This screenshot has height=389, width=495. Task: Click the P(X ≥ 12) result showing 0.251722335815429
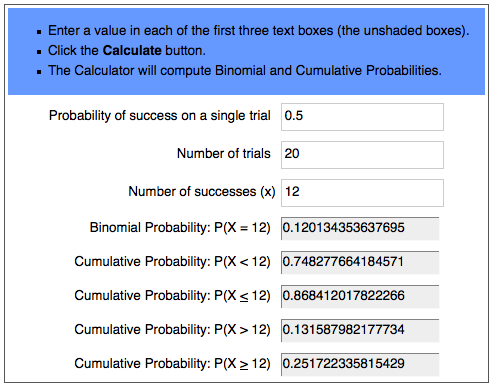(x=360, y=364)
